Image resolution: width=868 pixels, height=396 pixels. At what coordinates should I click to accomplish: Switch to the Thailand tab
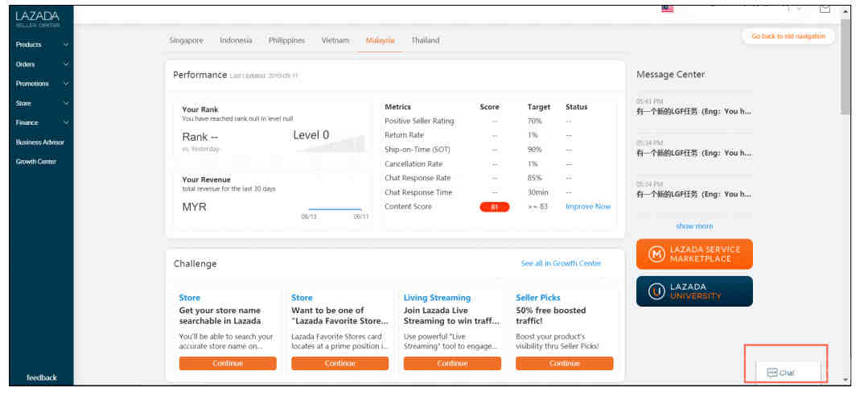tap(425, 40)
